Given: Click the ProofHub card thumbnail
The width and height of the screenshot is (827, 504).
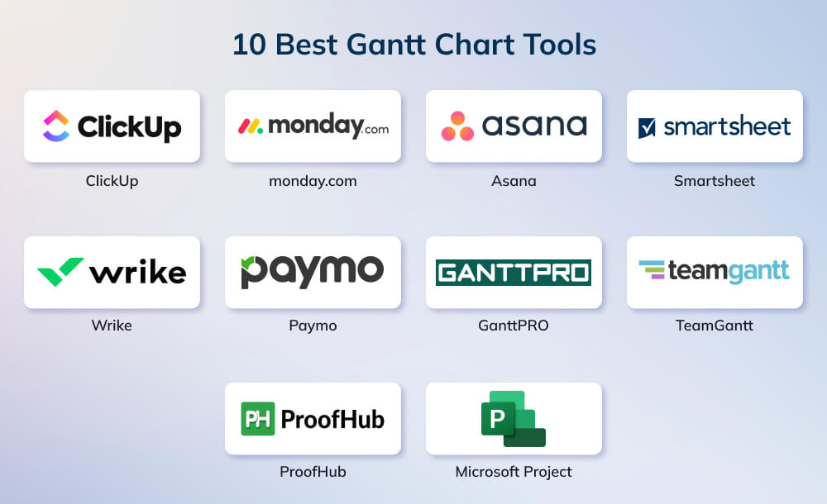Looking at the screenshot, I should (x=313, y=418).
